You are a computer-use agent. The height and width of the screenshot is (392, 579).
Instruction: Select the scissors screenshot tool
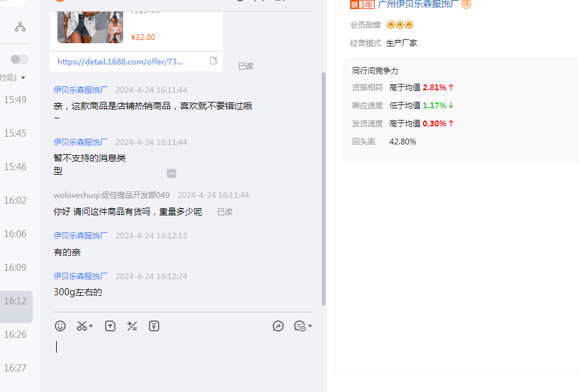(82, 326)
